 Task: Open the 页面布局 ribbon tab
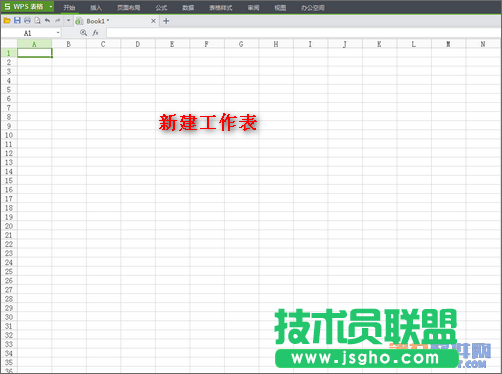(128, 8)
